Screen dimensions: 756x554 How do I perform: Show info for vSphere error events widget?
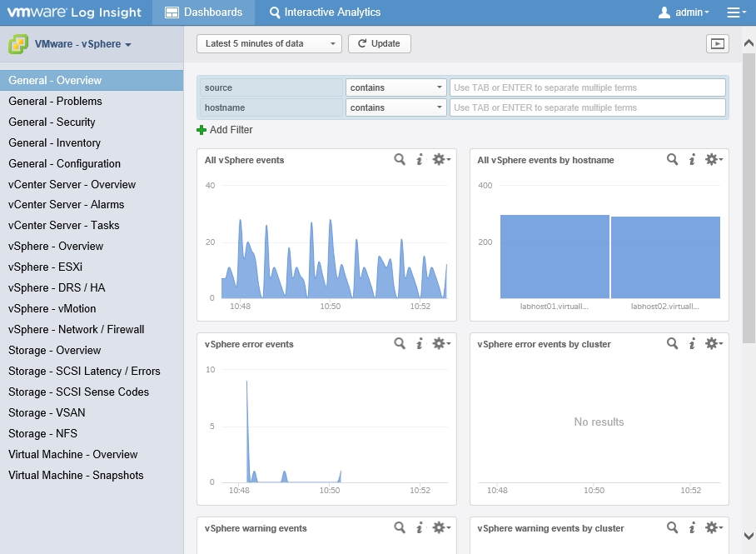click(x=420, y=343)
